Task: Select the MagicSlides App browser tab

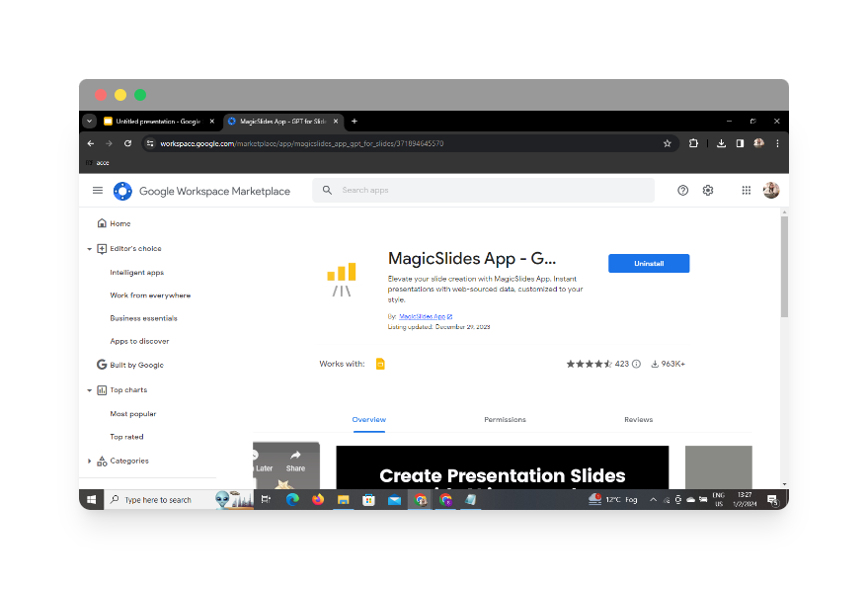Action: (284, 122)
